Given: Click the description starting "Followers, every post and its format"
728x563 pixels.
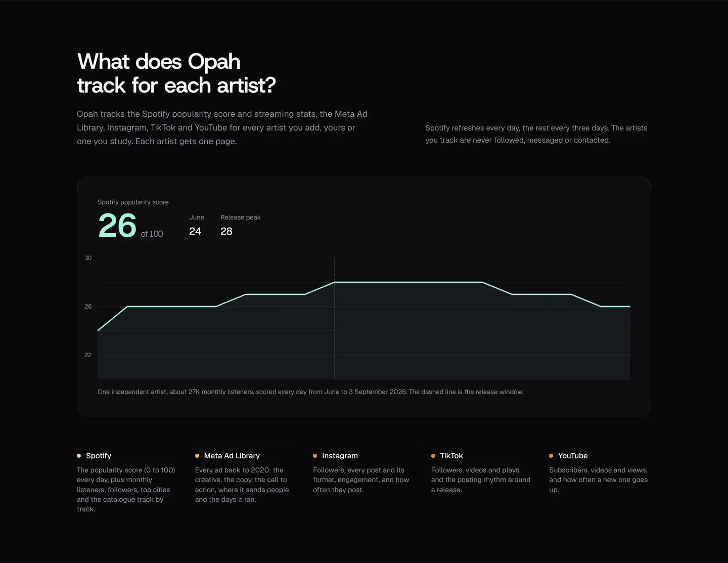Looking at the screenshot, I should pos(361,480).
